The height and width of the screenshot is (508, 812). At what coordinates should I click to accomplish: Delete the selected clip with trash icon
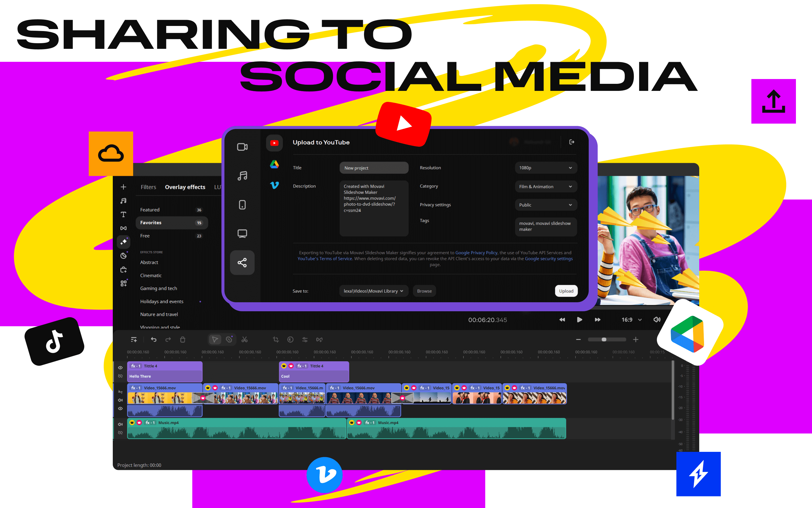click(182, 340)
